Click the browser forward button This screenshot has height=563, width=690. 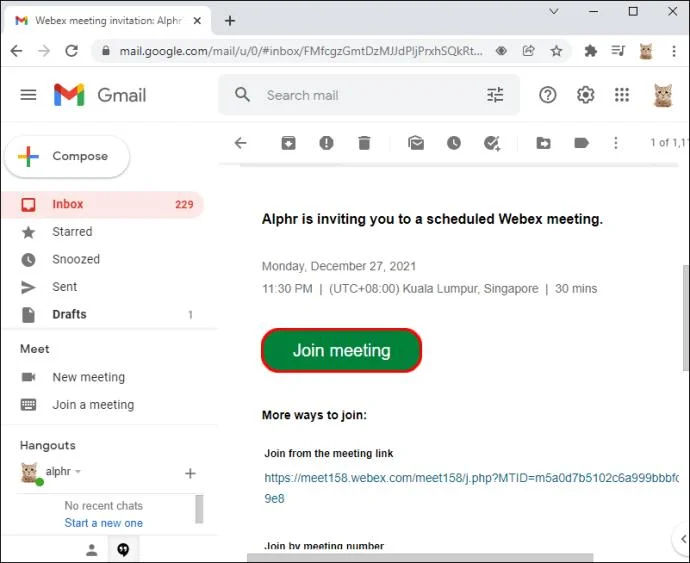coord(44,51)
